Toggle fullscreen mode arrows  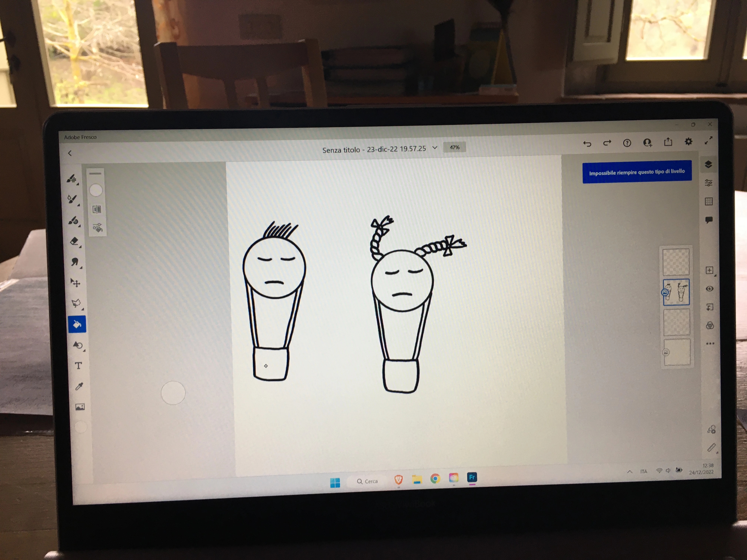708,141
